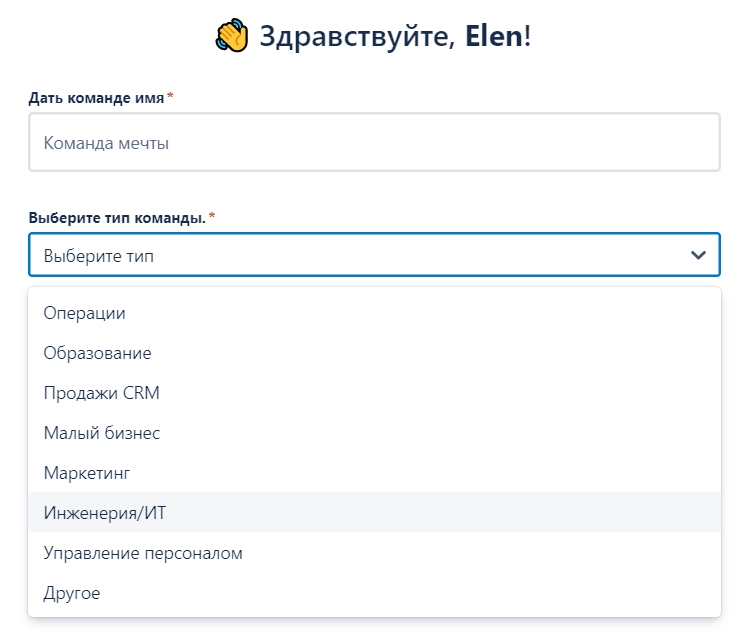Click the 'Выберите тип команды.' label
This screenshot has height=638, width=753.
(x=116, y=217)
